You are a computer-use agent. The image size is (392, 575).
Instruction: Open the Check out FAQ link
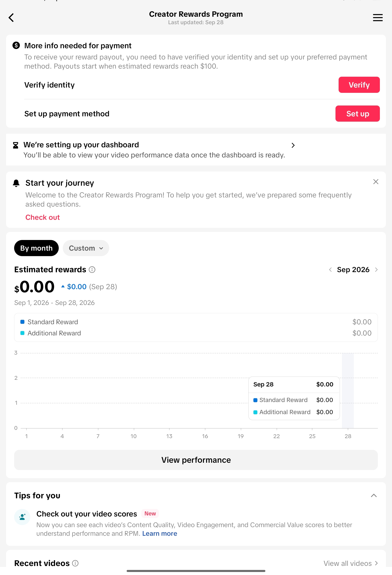pos(43,217)
